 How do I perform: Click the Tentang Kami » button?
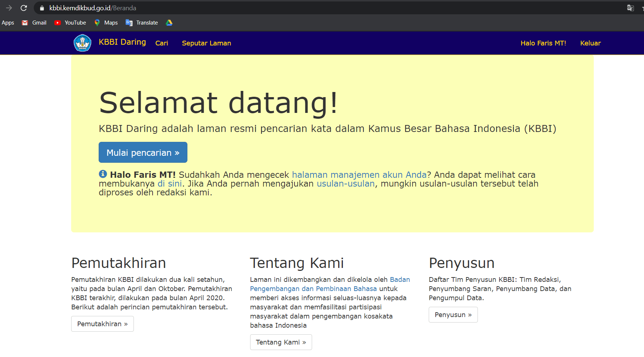click(x=281, y=342)
